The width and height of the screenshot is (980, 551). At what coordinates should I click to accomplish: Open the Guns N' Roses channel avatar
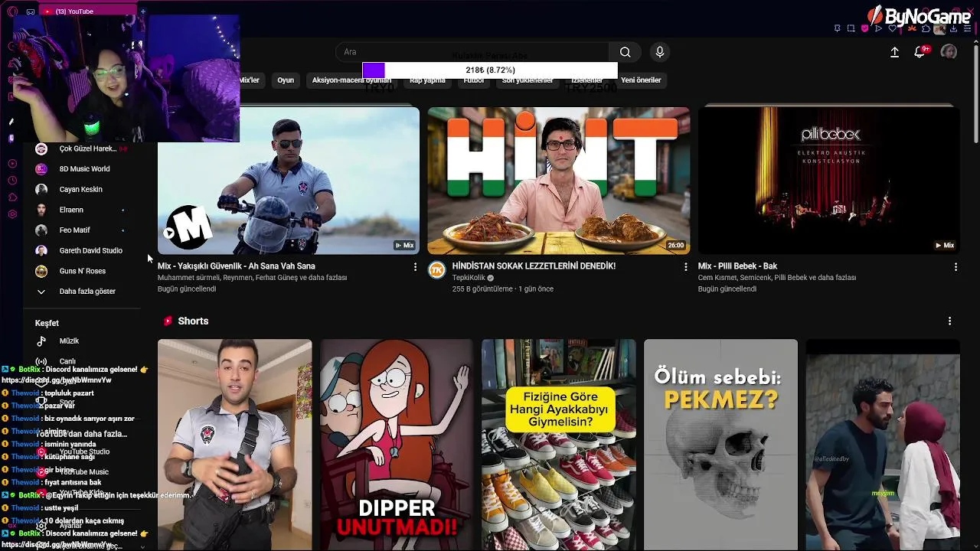41,271
